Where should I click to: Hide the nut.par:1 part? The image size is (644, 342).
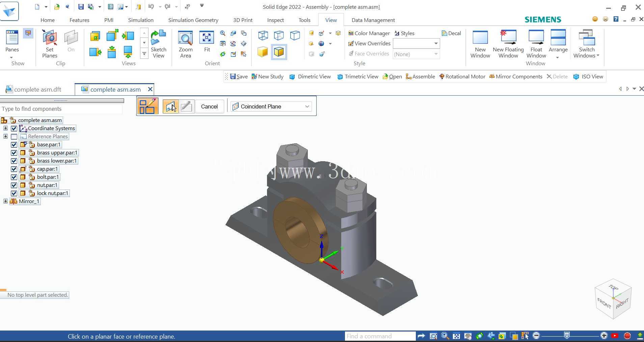(14, 185)
